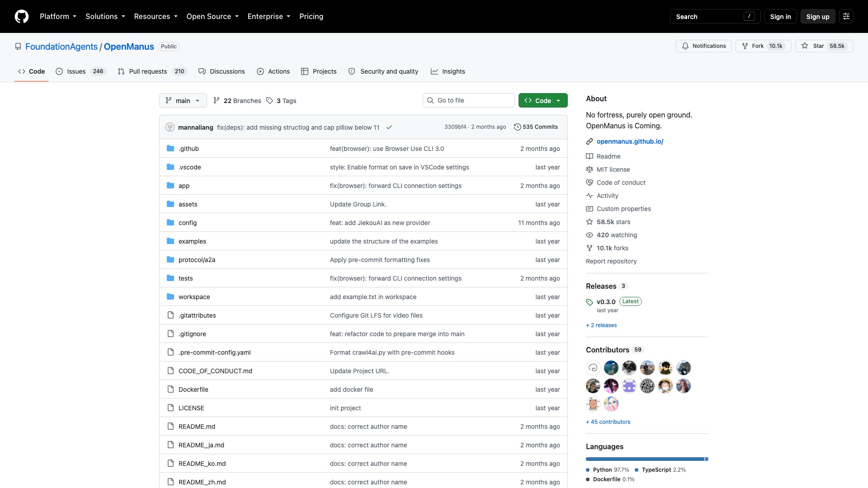The height and width of the screenshot is (488, 868).
Task: Click the mannaliang avatar in the commit row
Action: coord(170,127)
